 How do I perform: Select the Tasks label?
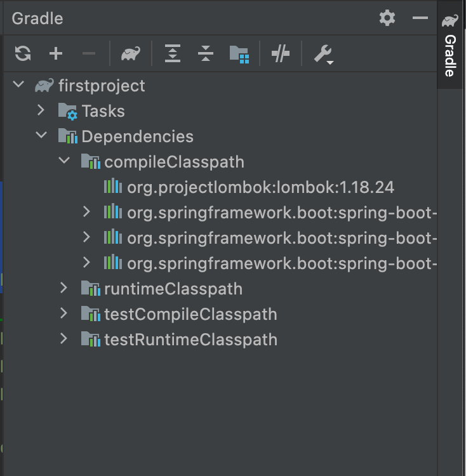coord(103,111)
